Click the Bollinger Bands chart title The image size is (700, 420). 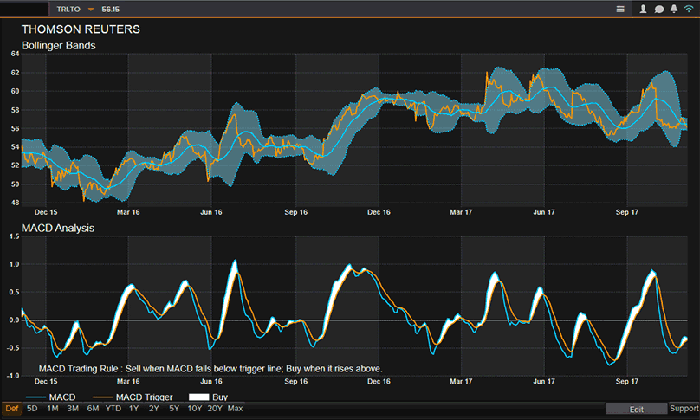[58, 46]
